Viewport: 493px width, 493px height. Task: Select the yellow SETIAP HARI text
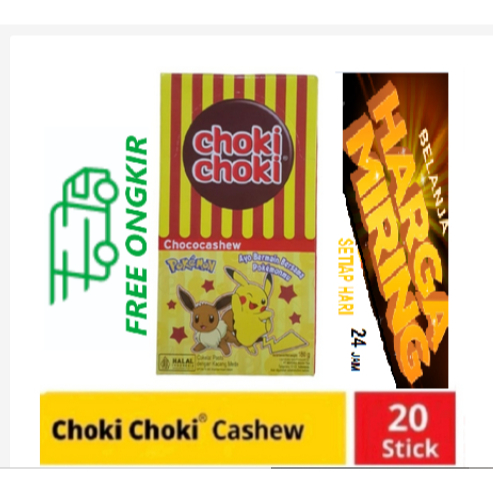tap(346, 277)
